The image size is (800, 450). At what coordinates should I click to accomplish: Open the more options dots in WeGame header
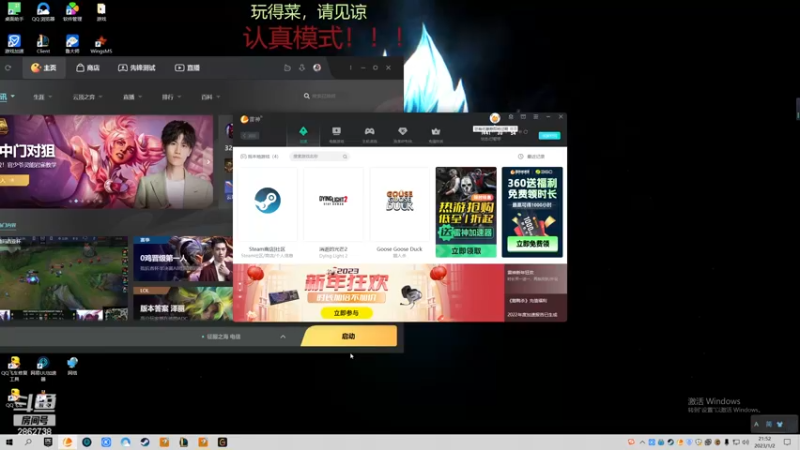pyautogui.click(x=351, y=68)
